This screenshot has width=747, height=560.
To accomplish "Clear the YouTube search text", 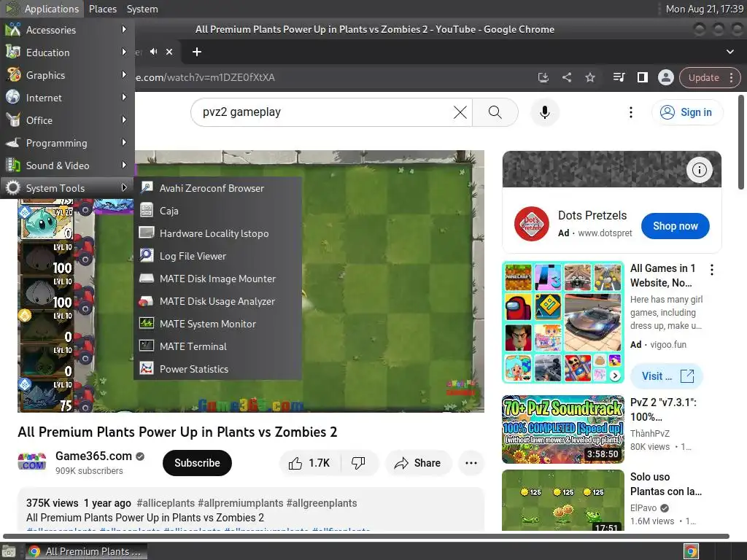I will point(460,112).
